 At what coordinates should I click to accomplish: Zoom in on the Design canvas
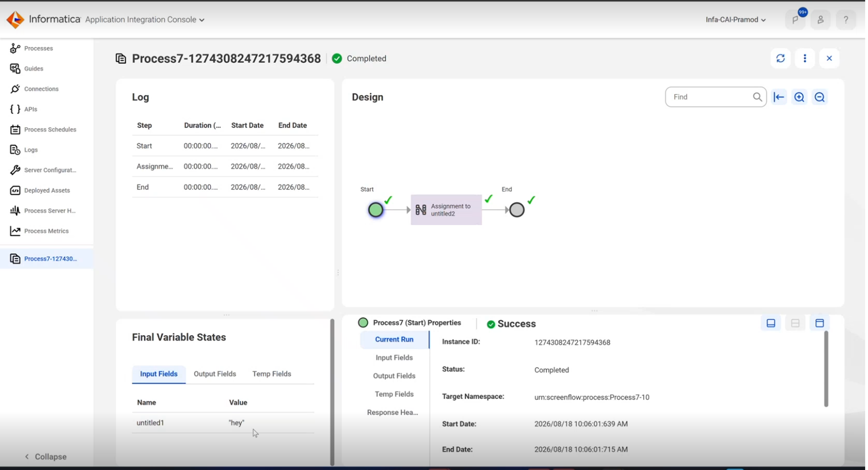tap(799, 97)
